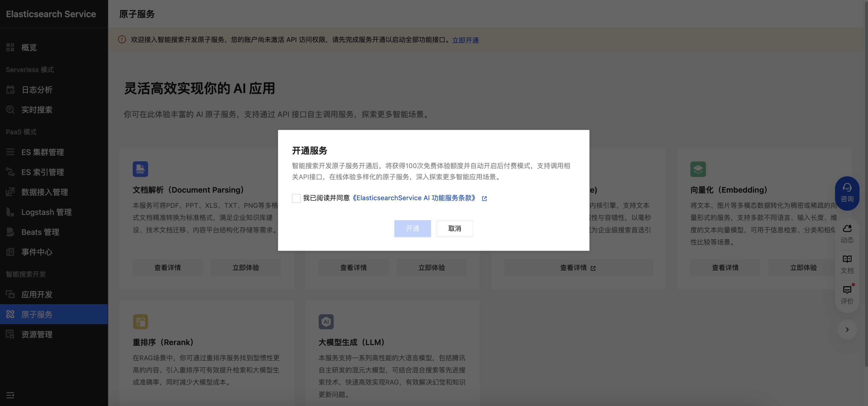Go to 资源管理 in sidebar
The image size is (868, 406).
click(37, 334)
